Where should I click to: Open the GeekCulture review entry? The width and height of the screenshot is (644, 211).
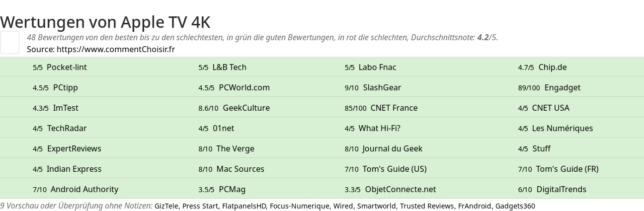click(x=234, y=108)
